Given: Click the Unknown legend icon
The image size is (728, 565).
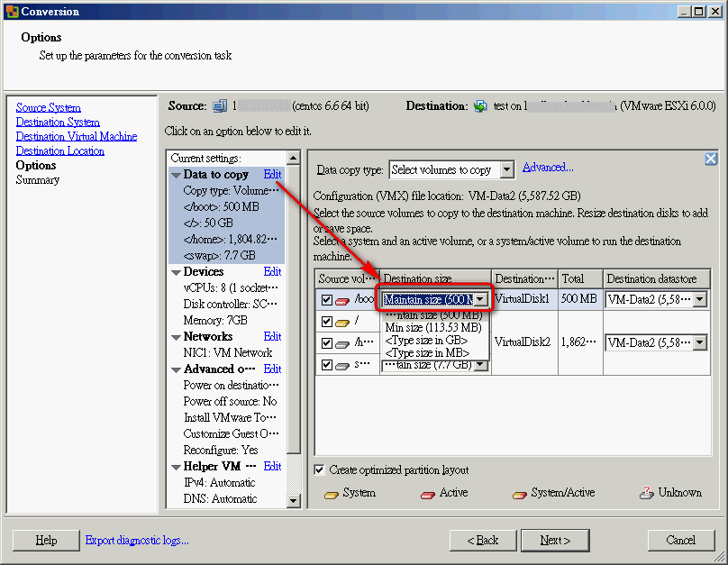Looking at the screenshot, I should tap(646, 493).
